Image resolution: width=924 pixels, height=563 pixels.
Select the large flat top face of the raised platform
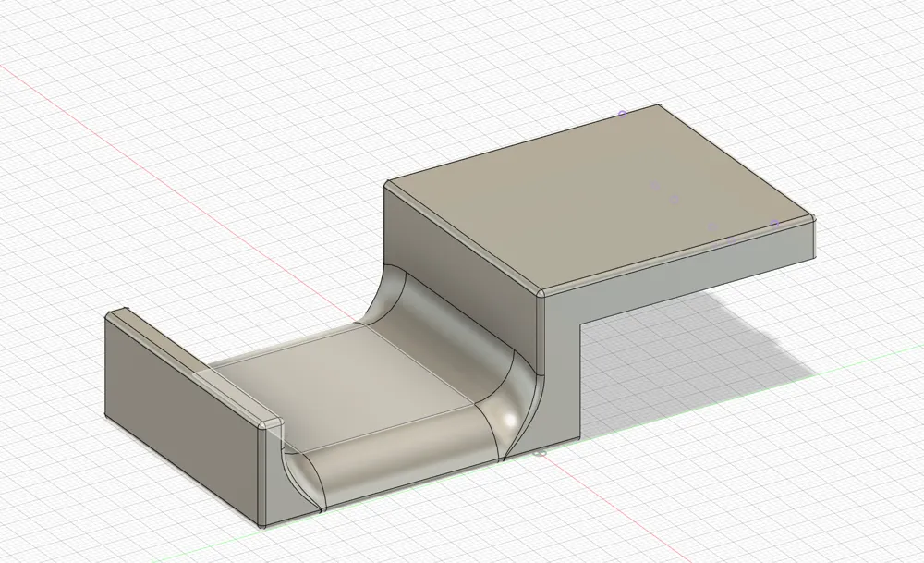tap(600, 198)
